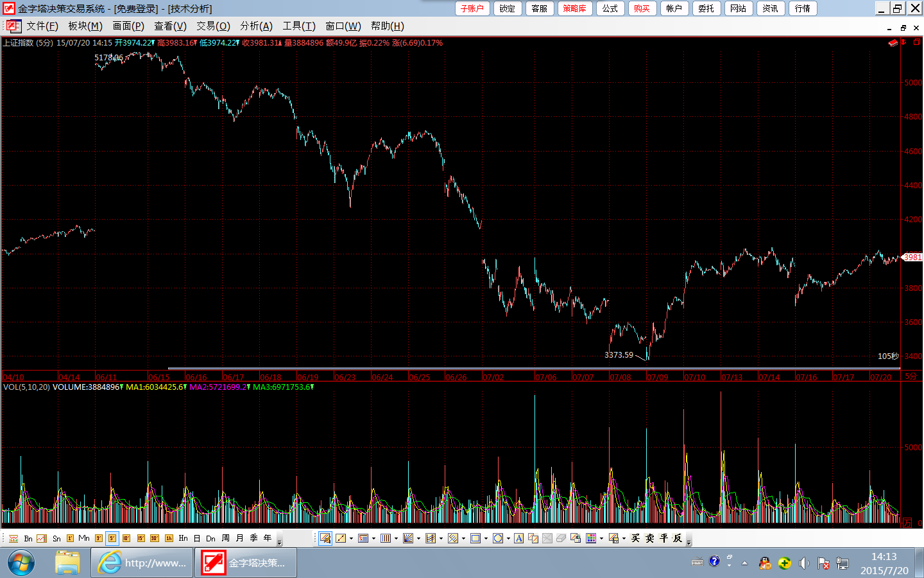Image resolution: width=924 pixels, height=578 pixels.
Task: Click the eraser tool in drawing toolbar
Action: click(561, 538)
